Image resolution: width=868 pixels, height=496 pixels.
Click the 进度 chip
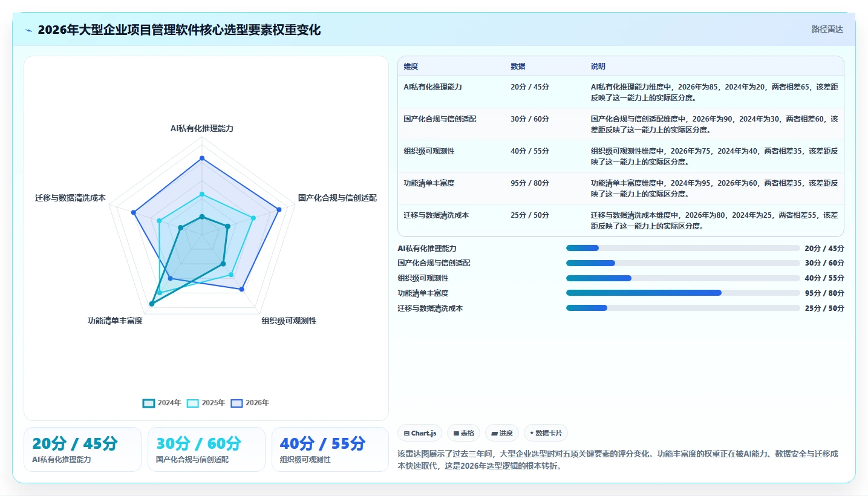click(502, 433)
